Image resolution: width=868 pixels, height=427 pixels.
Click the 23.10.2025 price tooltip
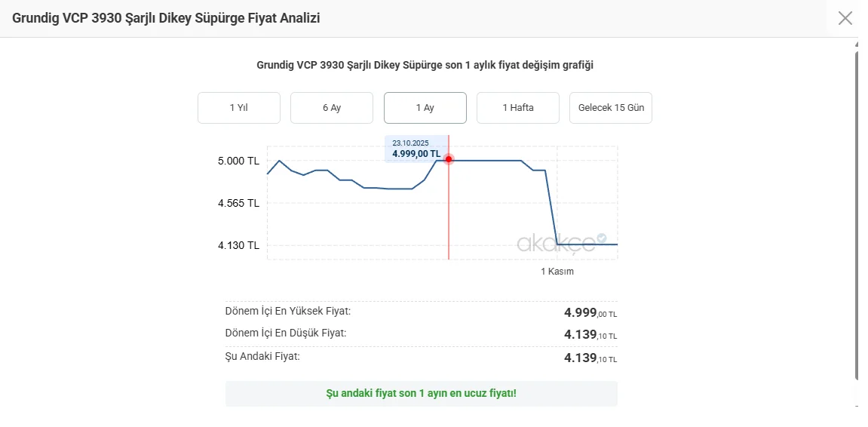(x=416, y=149)
